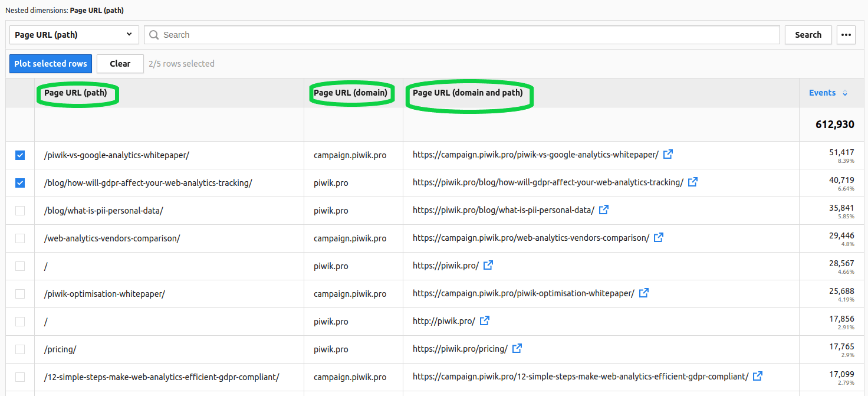Screen dimensions: 868x396
Task: Uncheck the piwik-vs-google-analytics-whitepaper row
Action: click(x=20, y=155)
